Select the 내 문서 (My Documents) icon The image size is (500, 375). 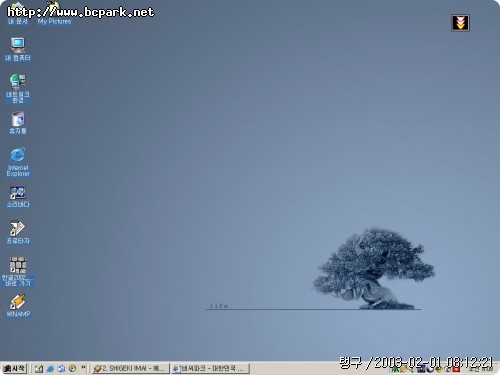coord(18,13)
